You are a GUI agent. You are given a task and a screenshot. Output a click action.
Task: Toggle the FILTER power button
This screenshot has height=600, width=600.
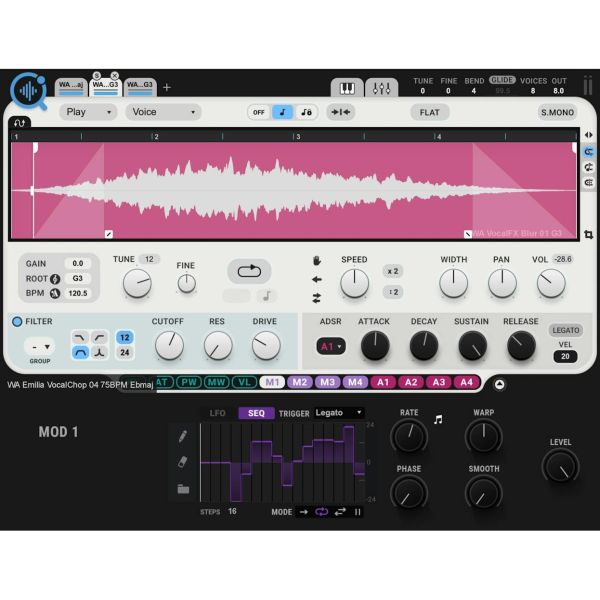pyautogui.click(x=17, y=321)
